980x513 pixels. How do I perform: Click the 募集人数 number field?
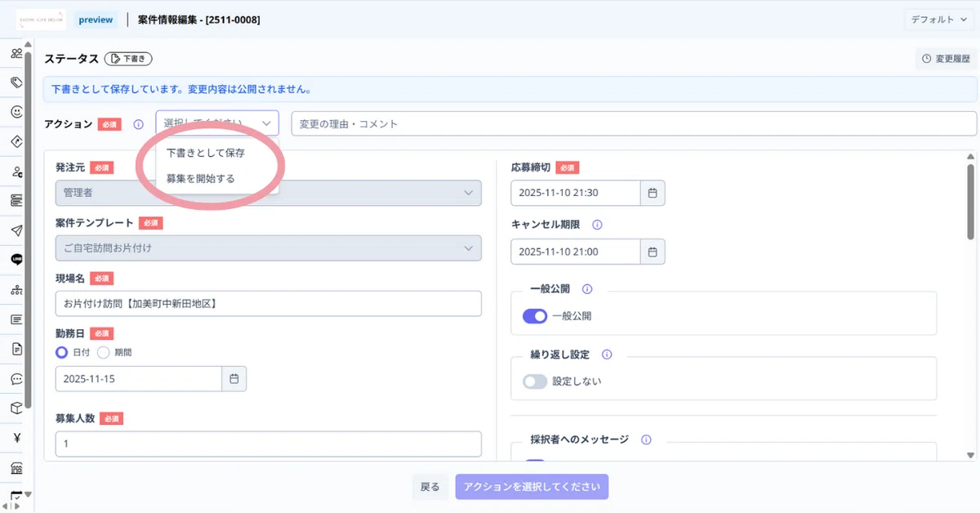(x=269, y=444)
